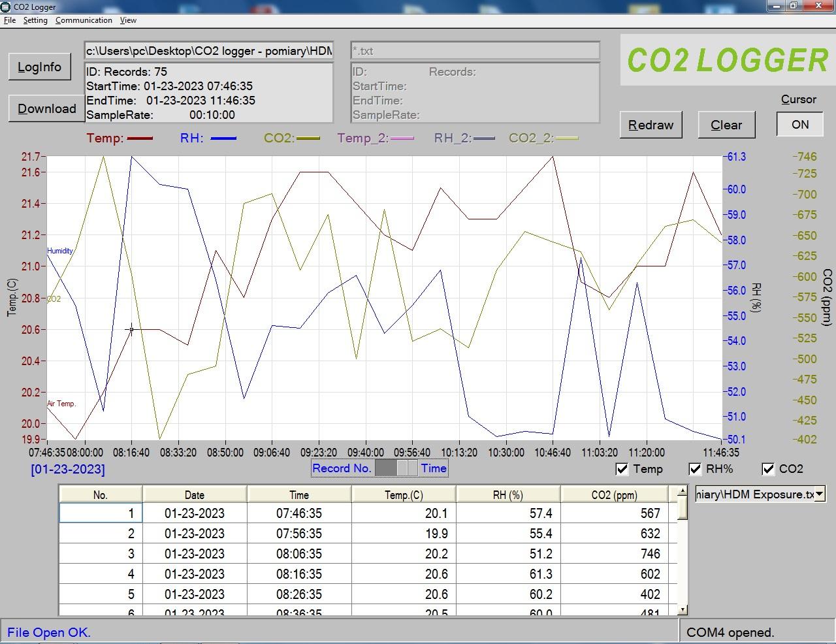Viewport: 836px width, 644px height.
Task: Click the table scrollbar up arrow
Action: coord(683,491)
